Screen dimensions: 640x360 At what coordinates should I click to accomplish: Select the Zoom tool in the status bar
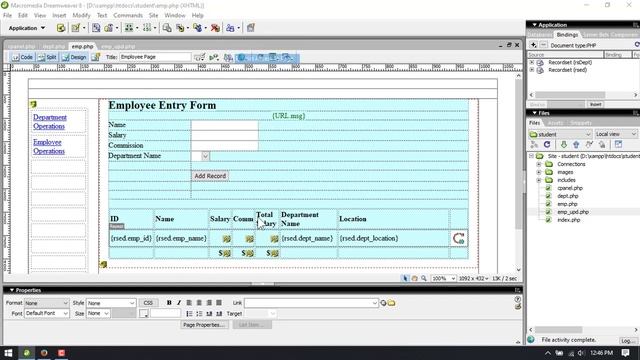(424, 278)
